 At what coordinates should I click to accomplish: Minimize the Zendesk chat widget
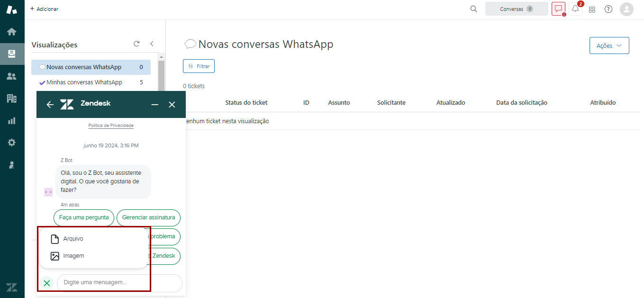[155, 104]
